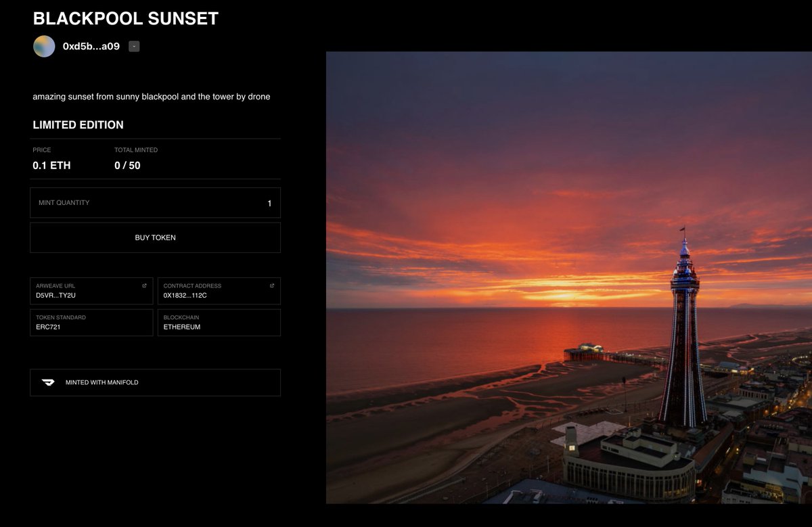Click the Contract Address 0X1832...112C box
The image size is (812, 527).
click(x=219, y=291)
